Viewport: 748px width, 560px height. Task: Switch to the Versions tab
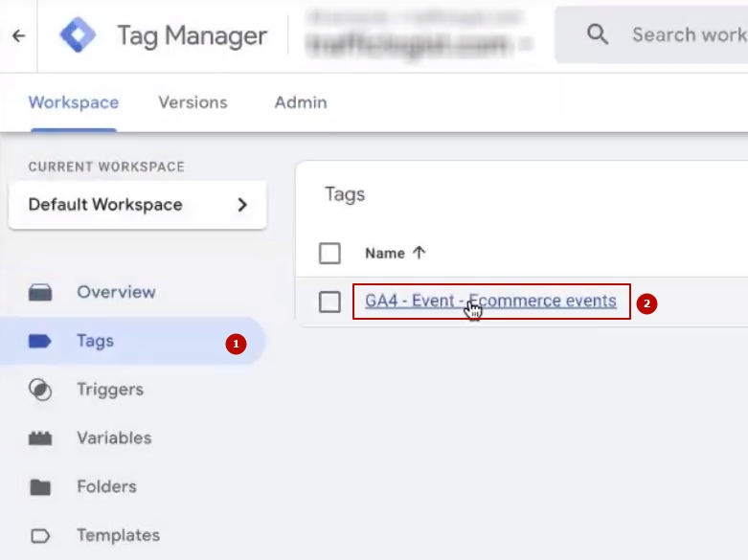point(193,102)
